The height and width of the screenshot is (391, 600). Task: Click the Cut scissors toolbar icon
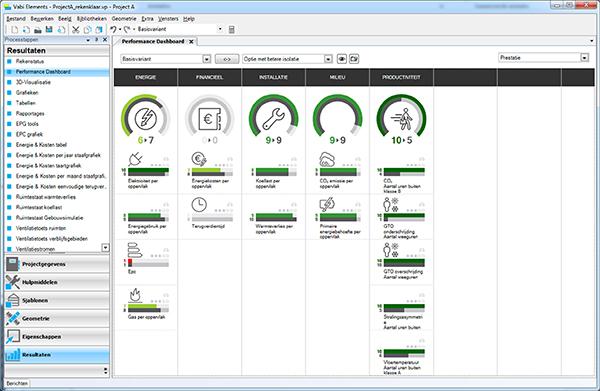coord(76,29)
